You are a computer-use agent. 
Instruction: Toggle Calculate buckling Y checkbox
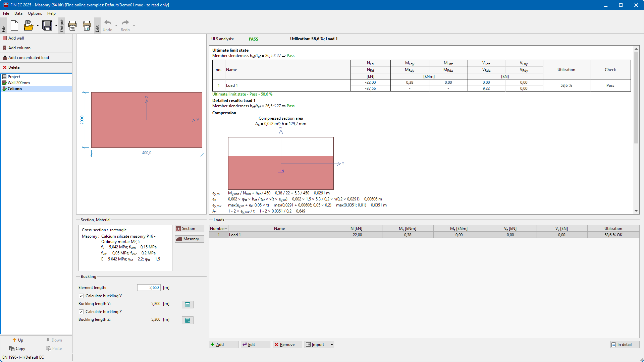click(x=81, y=296)
